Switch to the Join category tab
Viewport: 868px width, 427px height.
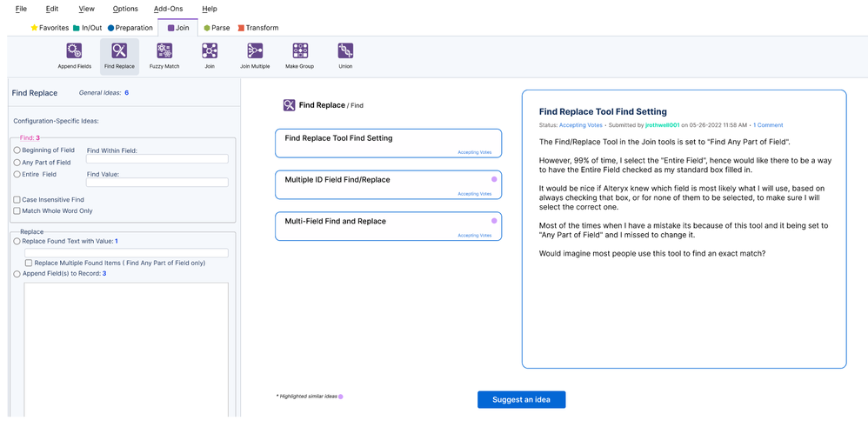[177, 28]
